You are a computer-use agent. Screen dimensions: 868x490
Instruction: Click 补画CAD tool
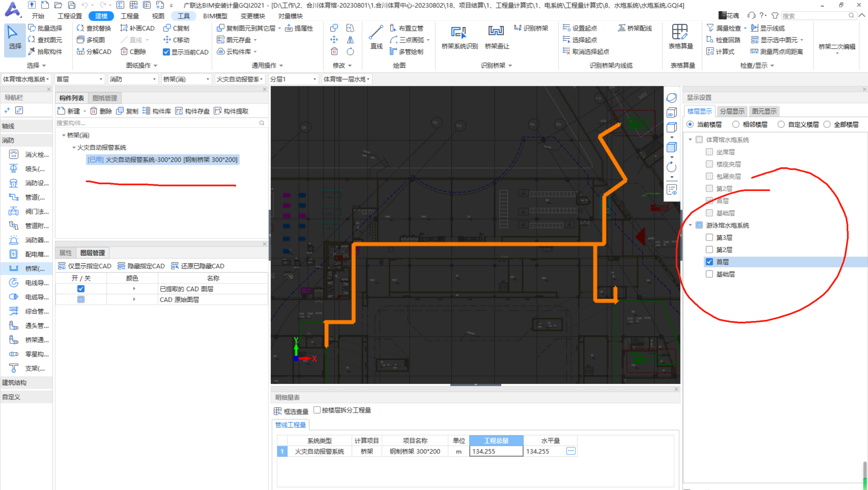(137, 28)
